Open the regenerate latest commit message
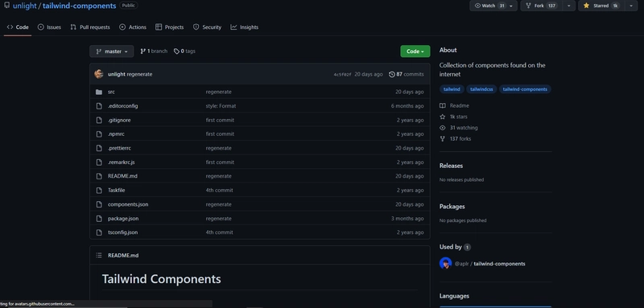 (x=139, y=74)
